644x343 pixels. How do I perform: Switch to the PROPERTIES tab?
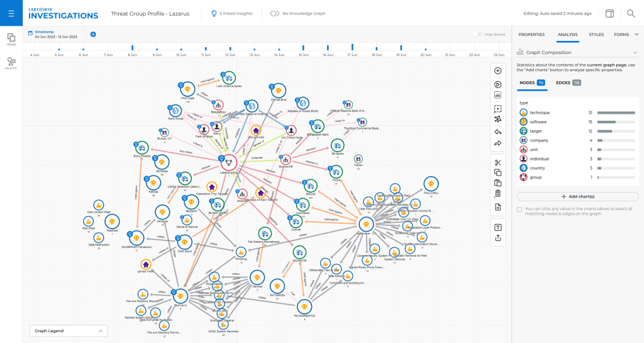tap(531, 35)
